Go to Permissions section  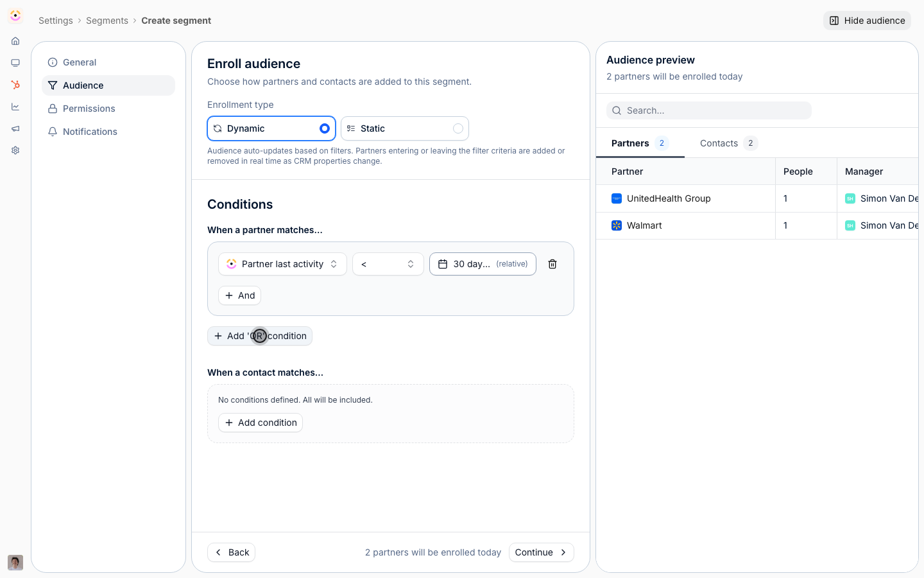tap(108, 109)
